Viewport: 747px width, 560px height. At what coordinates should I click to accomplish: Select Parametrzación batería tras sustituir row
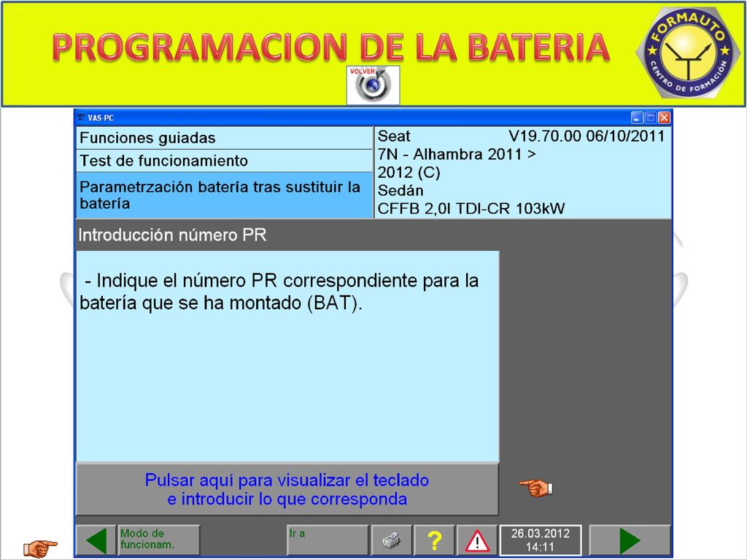(x=224, y=195)
